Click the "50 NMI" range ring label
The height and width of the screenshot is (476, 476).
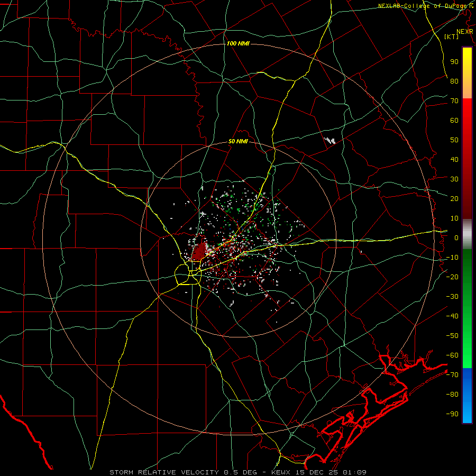238,141
